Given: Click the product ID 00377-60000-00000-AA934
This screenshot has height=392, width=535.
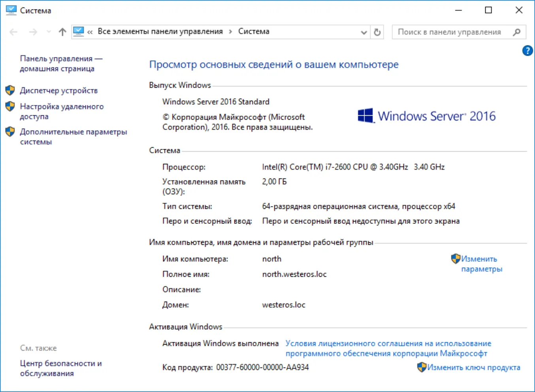Looking at the screenshot, I should 262,367.
